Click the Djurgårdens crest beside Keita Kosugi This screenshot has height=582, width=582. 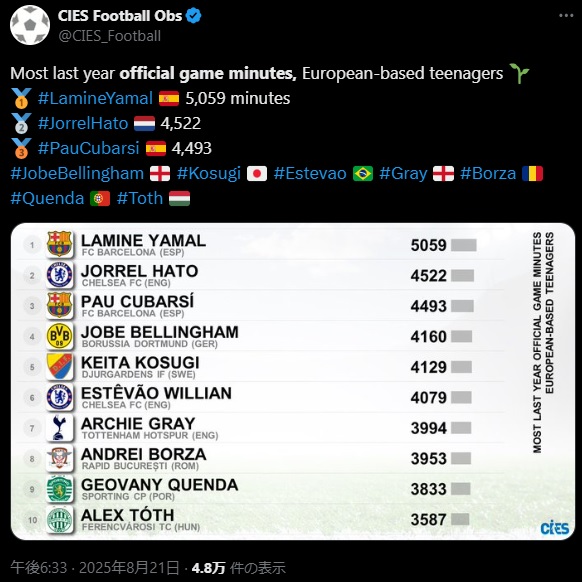click(x=59, y=366)
